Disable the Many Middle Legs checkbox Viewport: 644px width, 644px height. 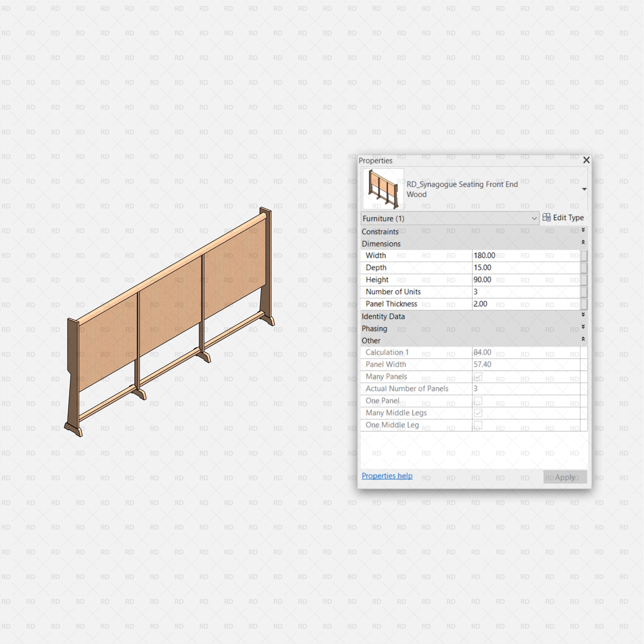(478, 413)
